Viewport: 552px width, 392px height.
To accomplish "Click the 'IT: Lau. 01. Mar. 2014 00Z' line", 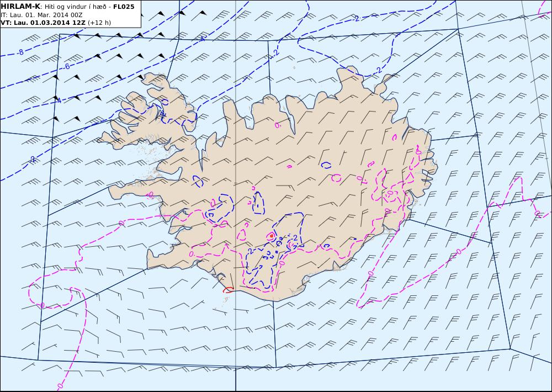I will coord(41,15).
